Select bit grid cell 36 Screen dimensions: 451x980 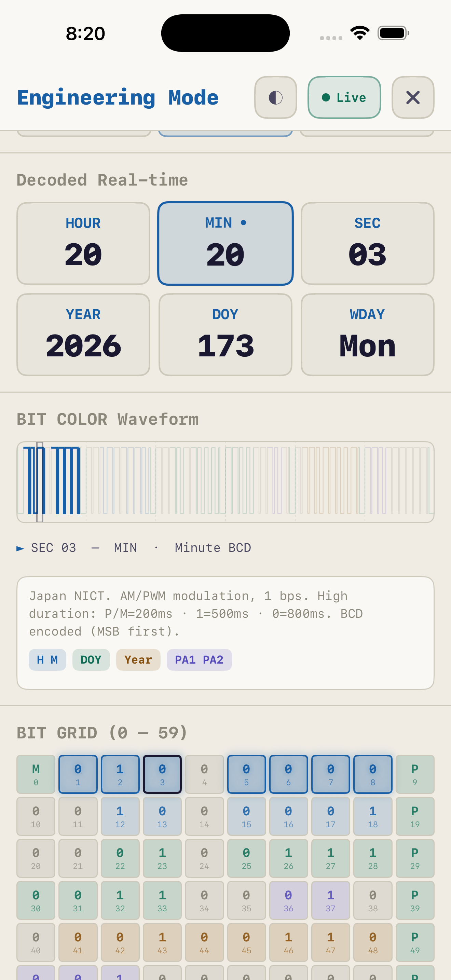289,900
